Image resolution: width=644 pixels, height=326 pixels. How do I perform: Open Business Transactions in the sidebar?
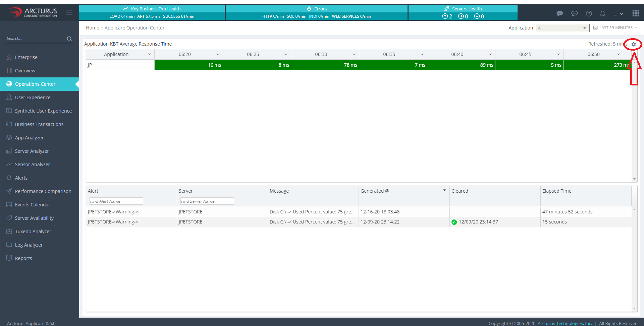(x=39, y=124)
